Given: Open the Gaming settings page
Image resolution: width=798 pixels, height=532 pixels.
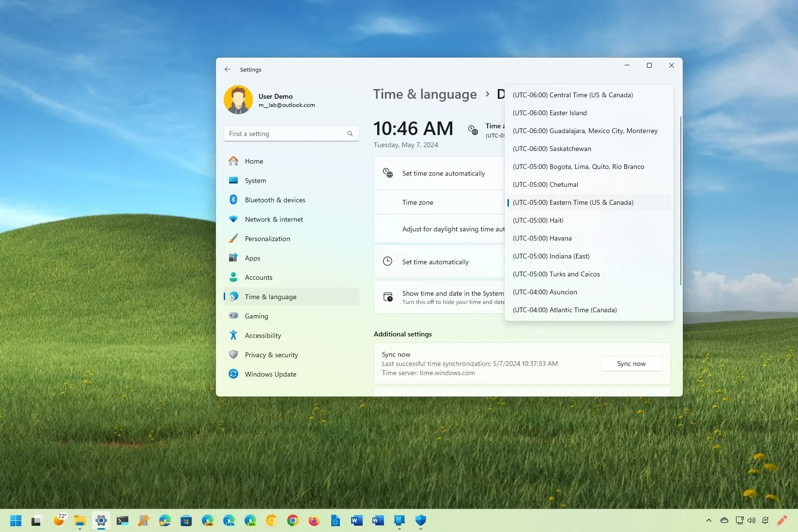Looking at the screenshot, I should pyautogui.click(x=256, y=316).
